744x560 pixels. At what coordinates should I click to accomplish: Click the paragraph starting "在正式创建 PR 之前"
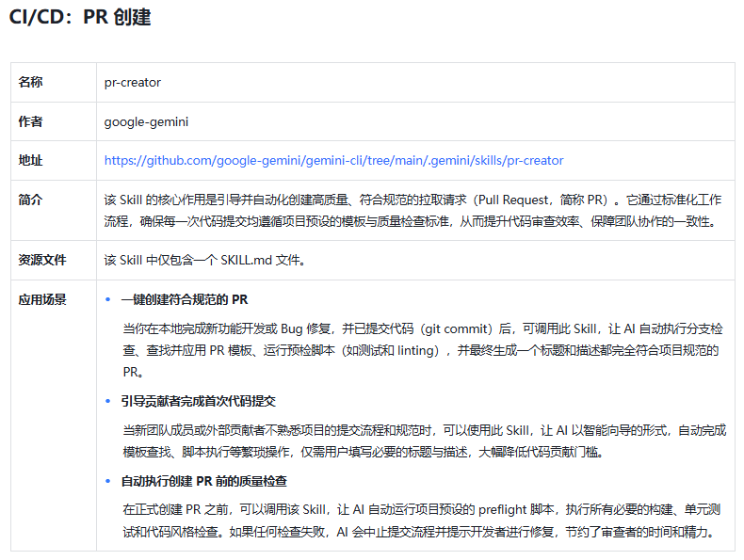(x=422, y=520)
